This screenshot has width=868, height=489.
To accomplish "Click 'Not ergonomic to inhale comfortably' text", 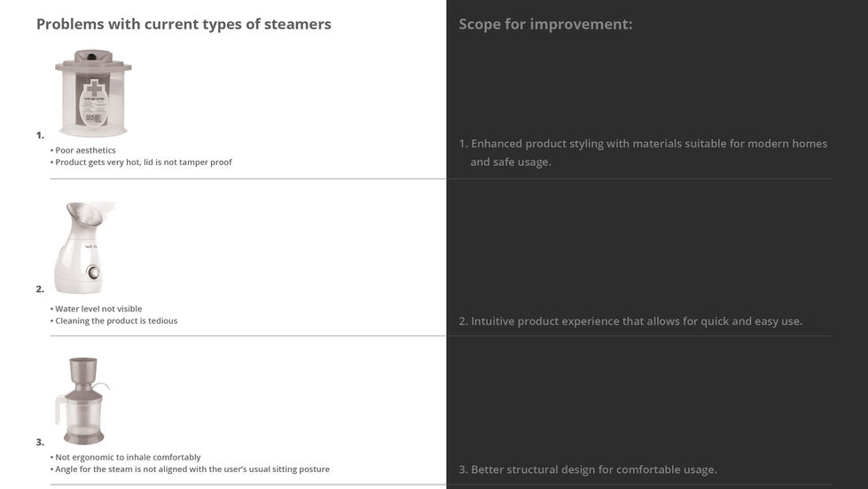I will click(127, 457).
